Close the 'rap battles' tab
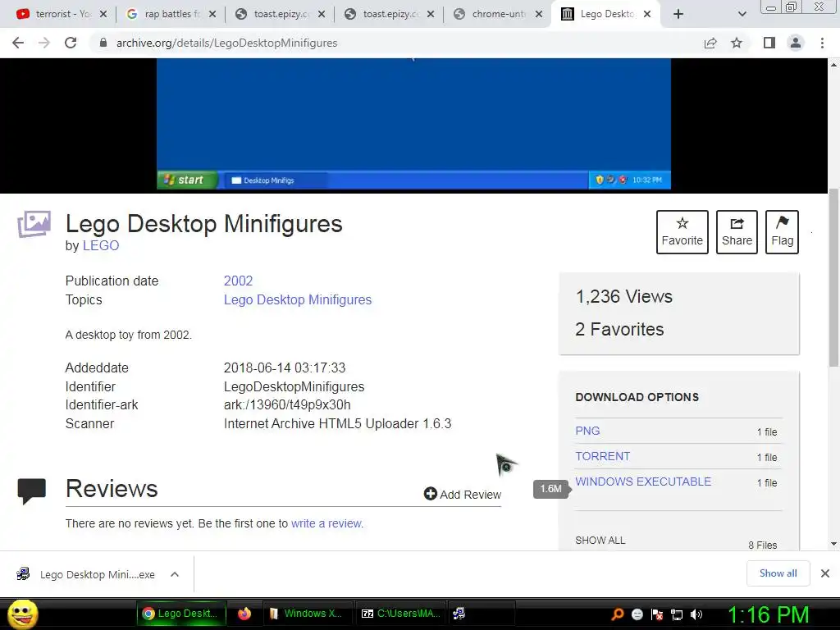840x630 pixels. coord(212,14)
